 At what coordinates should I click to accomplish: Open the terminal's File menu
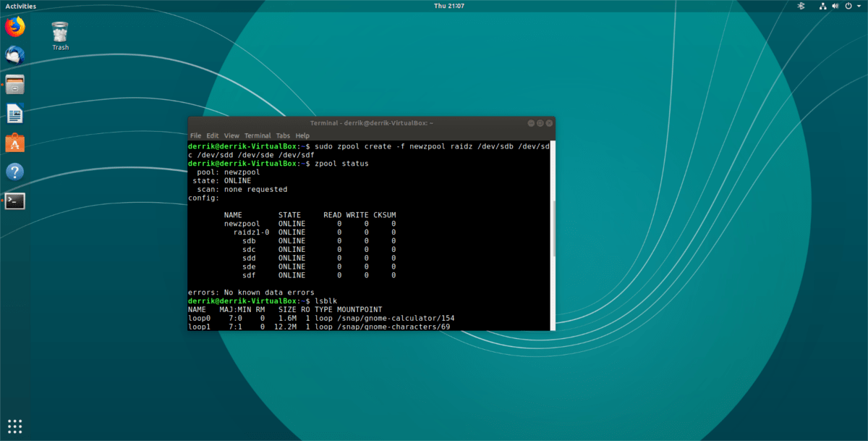(195, 135)
